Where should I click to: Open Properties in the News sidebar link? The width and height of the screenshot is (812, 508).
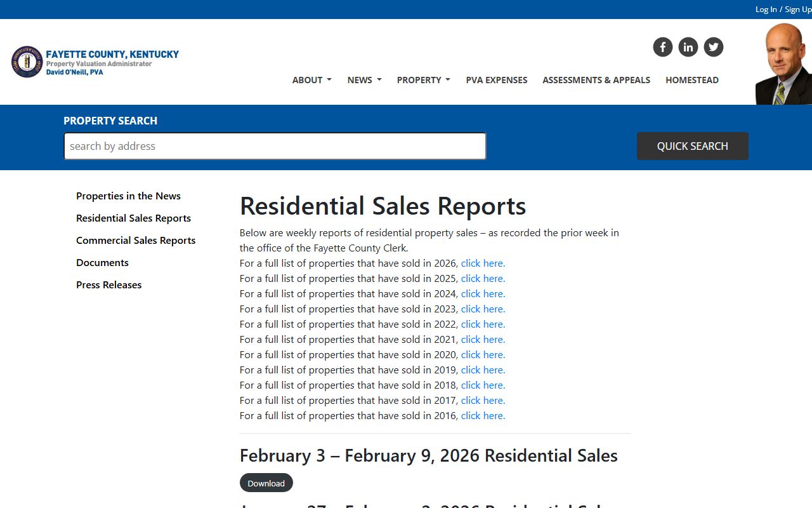(x=128, y=196)
